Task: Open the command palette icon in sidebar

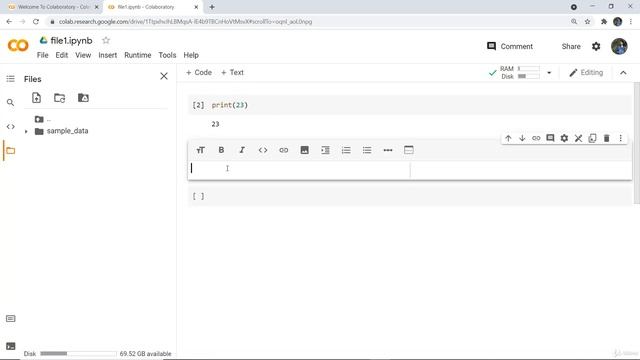Action: click(x=11, y=318)
